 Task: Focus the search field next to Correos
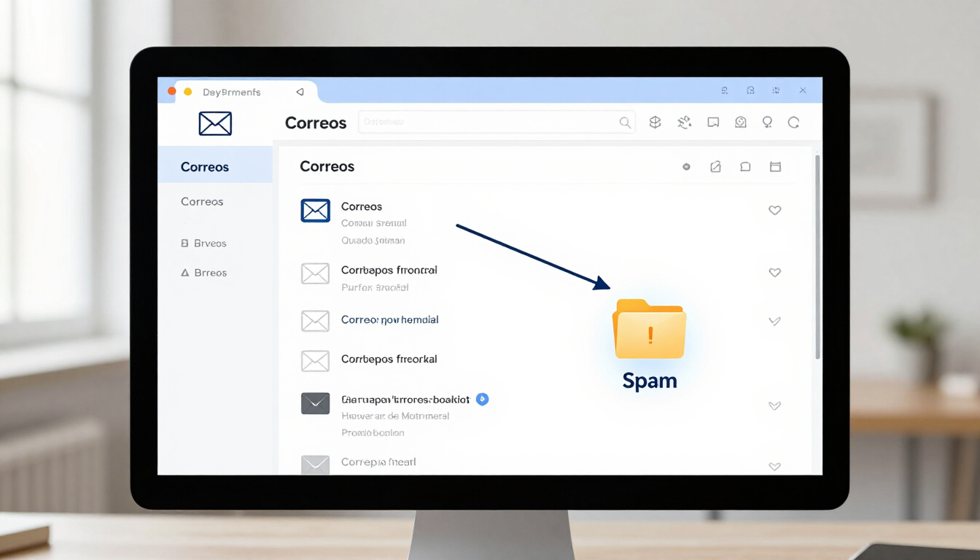click(x=497, y=122)
